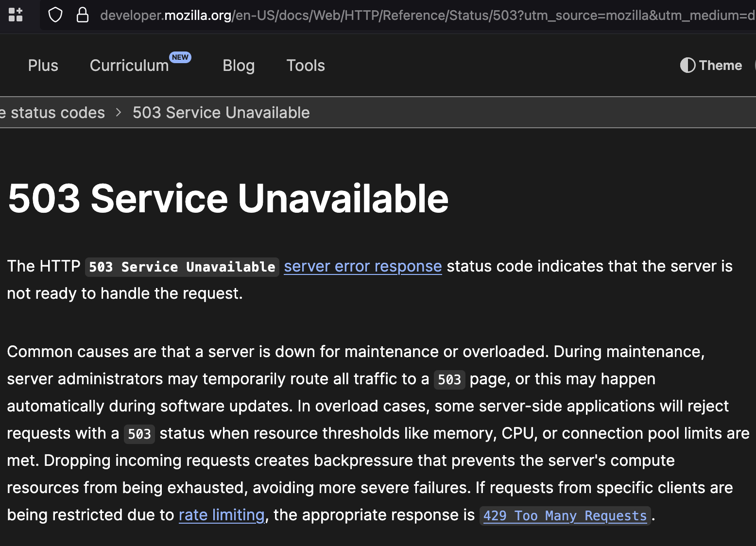Open the Blog menu item
Image resolution: width=756 pixels, height=546 pixels.
pos(239,66)
